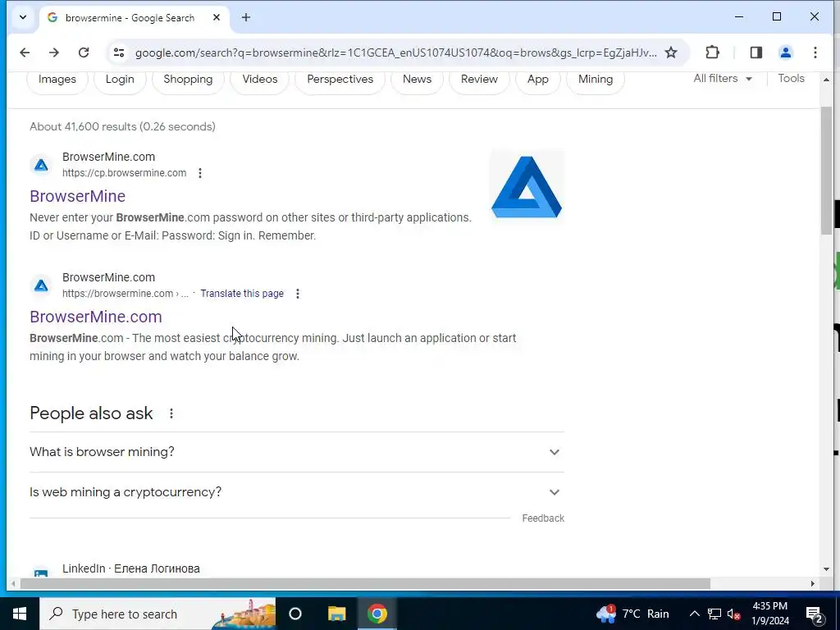Expand 'Is web mining a cryptocurrency?' question
This screenshot has height=630, width=840.
point(297,492)
